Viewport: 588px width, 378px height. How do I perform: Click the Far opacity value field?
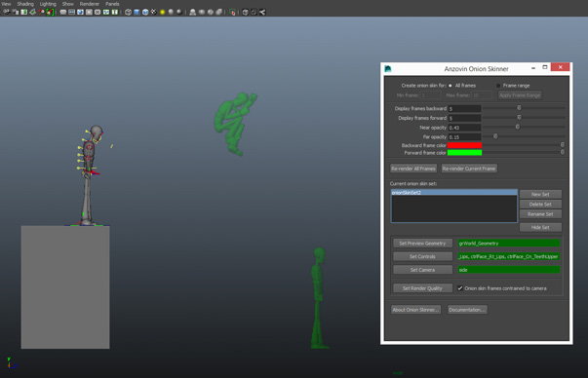(x=464, y=137)
